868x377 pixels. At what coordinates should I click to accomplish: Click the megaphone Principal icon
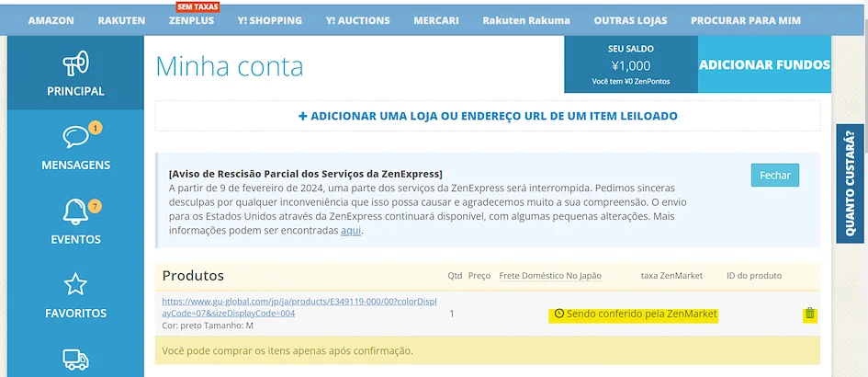(x=75, y=63)
